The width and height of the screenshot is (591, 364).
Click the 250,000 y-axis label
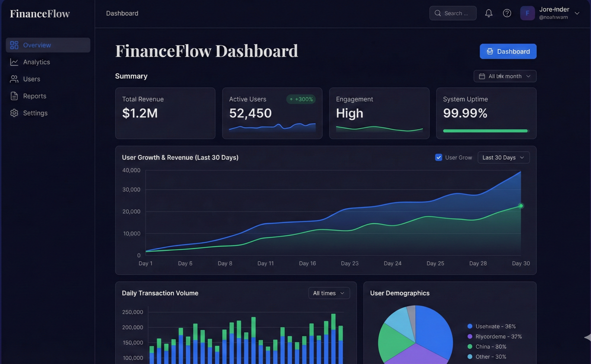[133, 312]
